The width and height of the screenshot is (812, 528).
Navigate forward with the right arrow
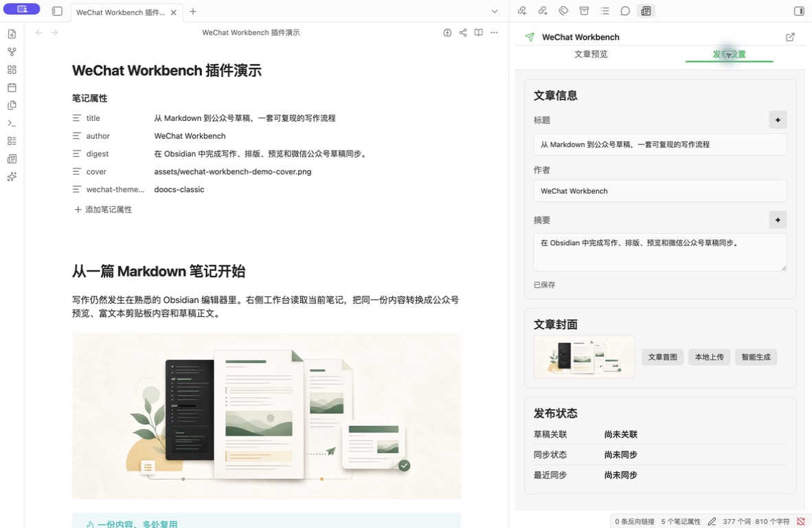tap(54, 32)
